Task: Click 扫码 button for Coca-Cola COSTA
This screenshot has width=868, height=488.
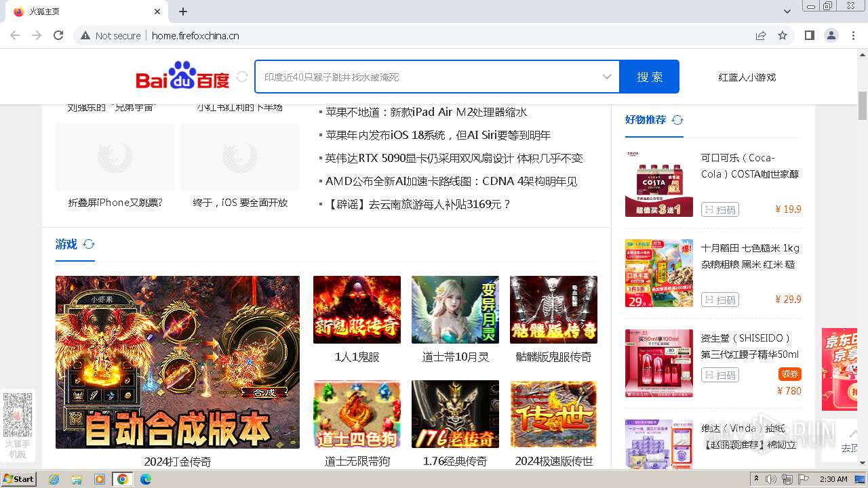Action: (x=720, y=209)
